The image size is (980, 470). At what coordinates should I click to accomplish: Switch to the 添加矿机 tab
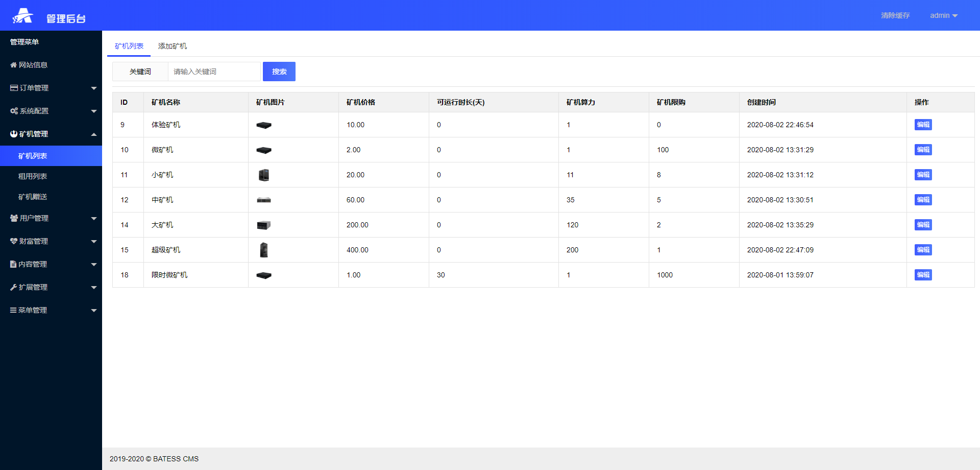click(x=173, y=46)
